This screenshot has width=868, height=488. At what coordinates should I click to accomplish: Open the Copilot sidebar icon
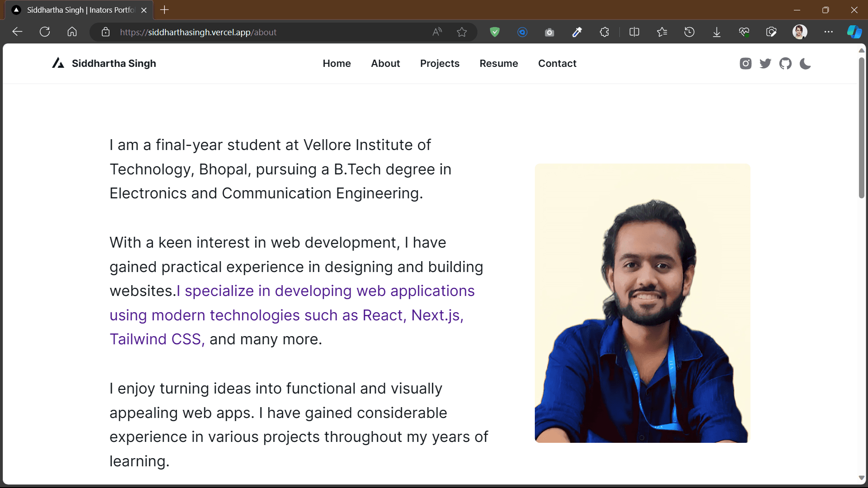[x=854, y=32]
